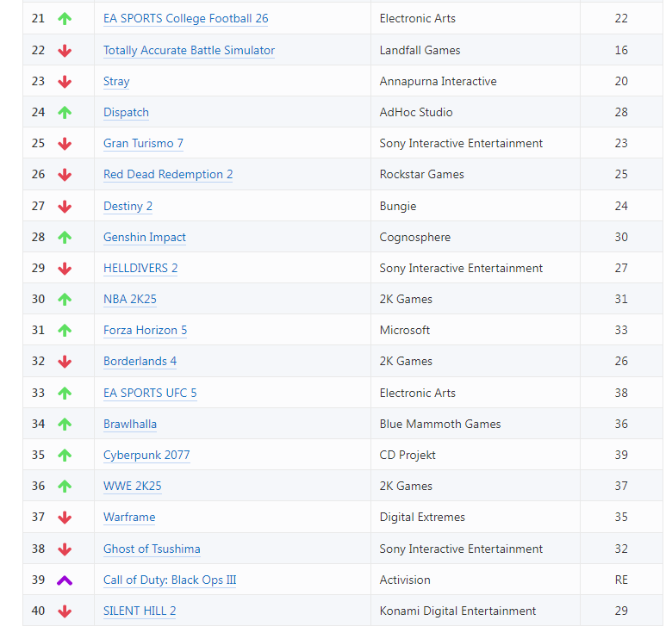Click the SILENT HILL 2 link

[140, 611]
